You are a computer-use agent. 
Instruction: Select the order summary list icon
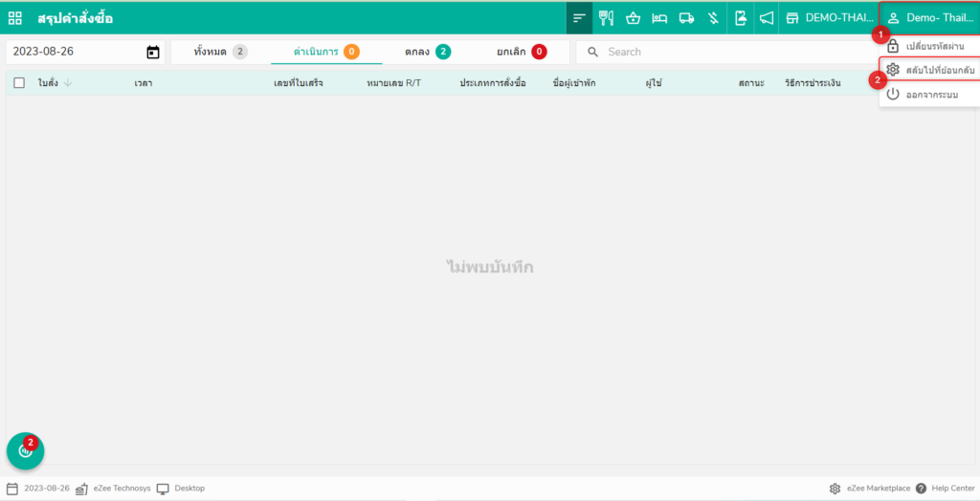[579, 17]
